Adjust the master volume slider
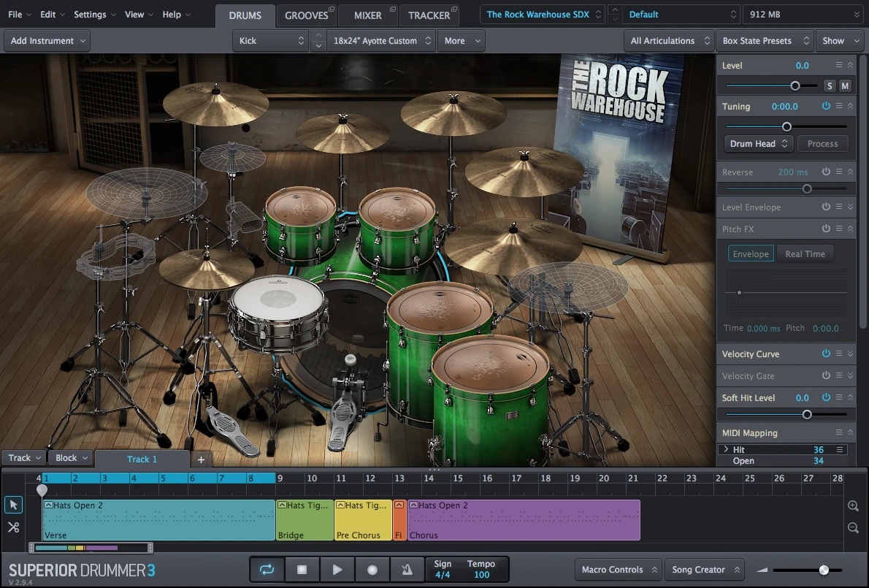The width and height of the screenshot is (869, 588). pos(824,570)
